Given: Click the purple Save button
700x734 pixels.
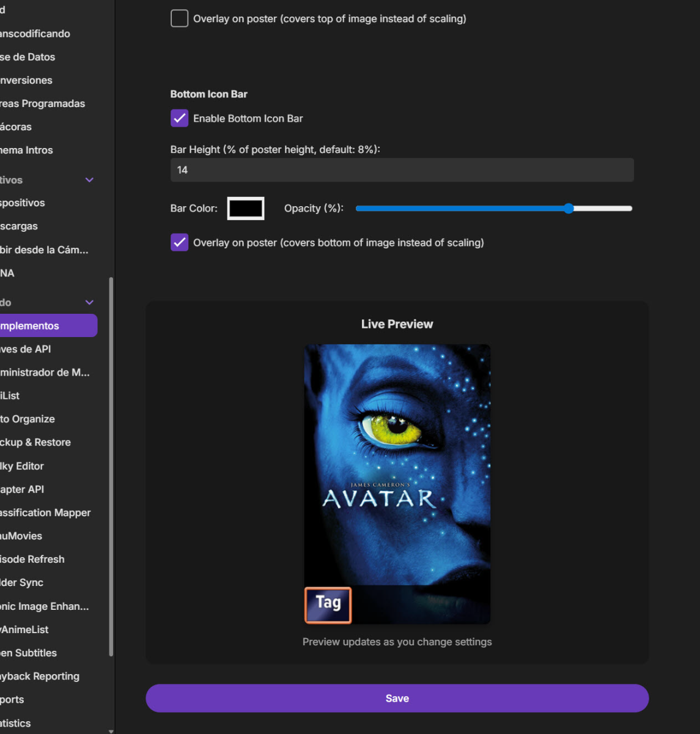Looking at the screenshot, I should [x=397, y=698].
